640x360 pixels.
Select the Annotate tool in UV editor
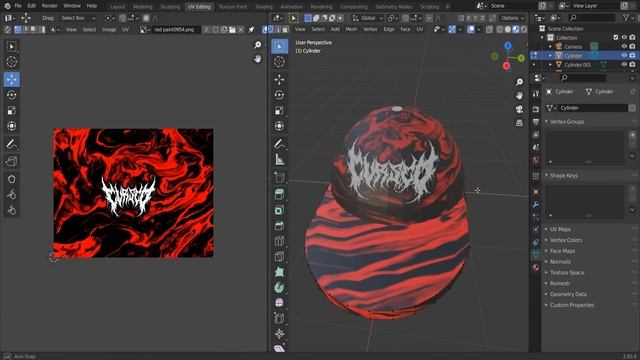(11, 144)
